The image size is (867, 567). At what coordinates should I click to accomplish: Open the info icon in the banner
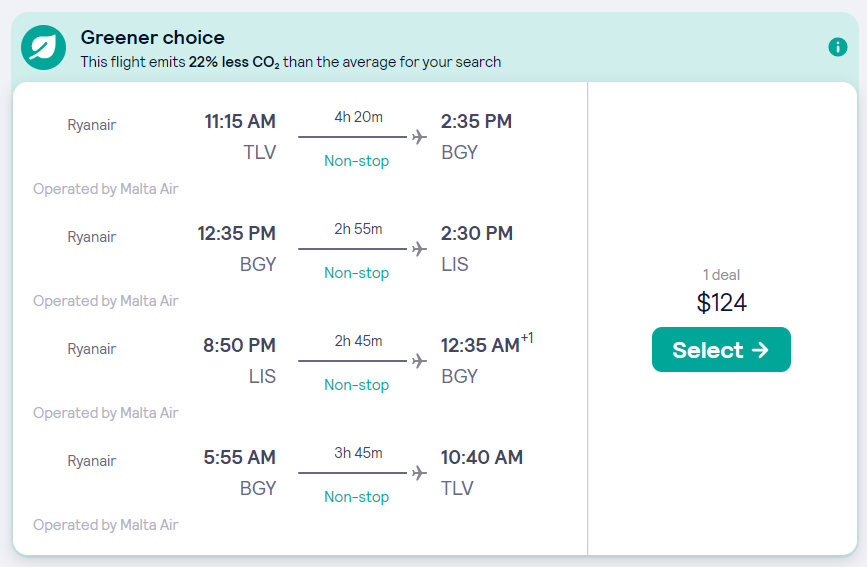pyautogui.click(x=838, y=47)
